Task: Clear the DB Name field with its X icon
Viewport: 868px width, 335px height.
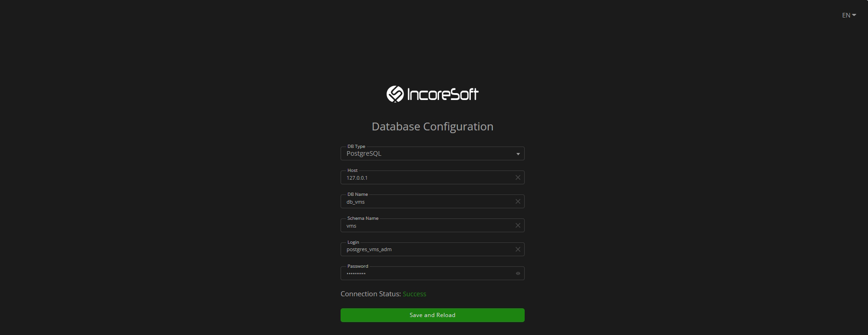Action: 518,201
